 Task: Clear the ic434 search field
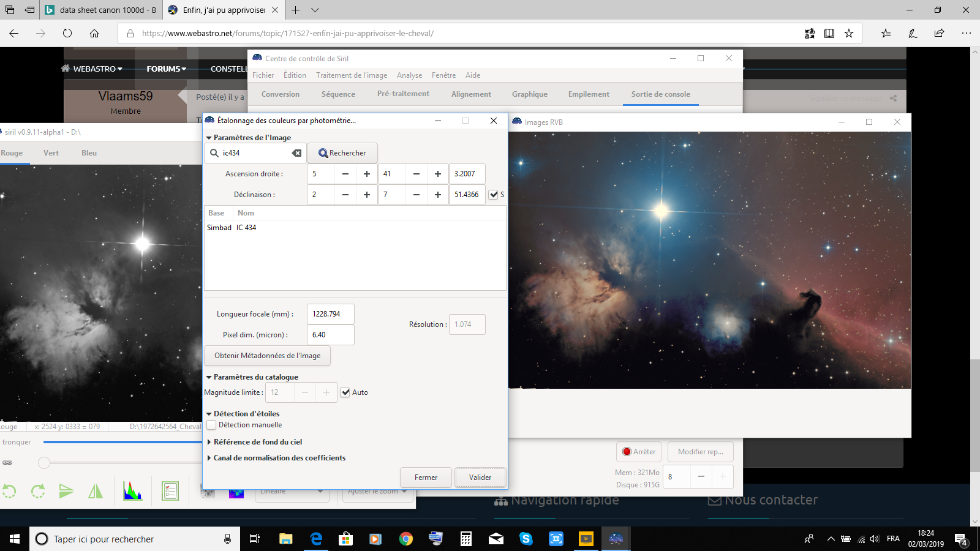point(296,153)
